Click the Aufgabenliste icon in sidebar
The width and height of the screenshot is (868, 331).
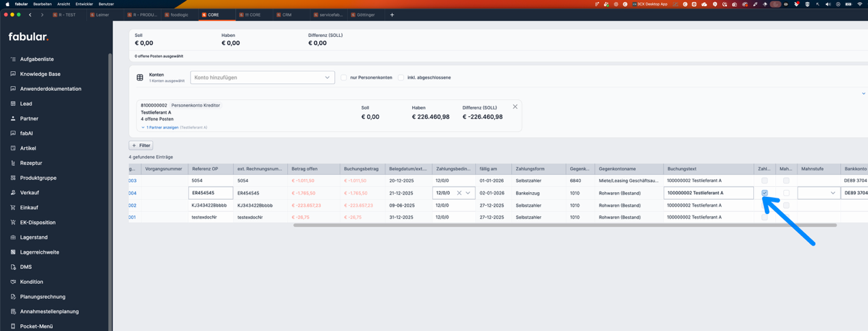tap(13, 59)
